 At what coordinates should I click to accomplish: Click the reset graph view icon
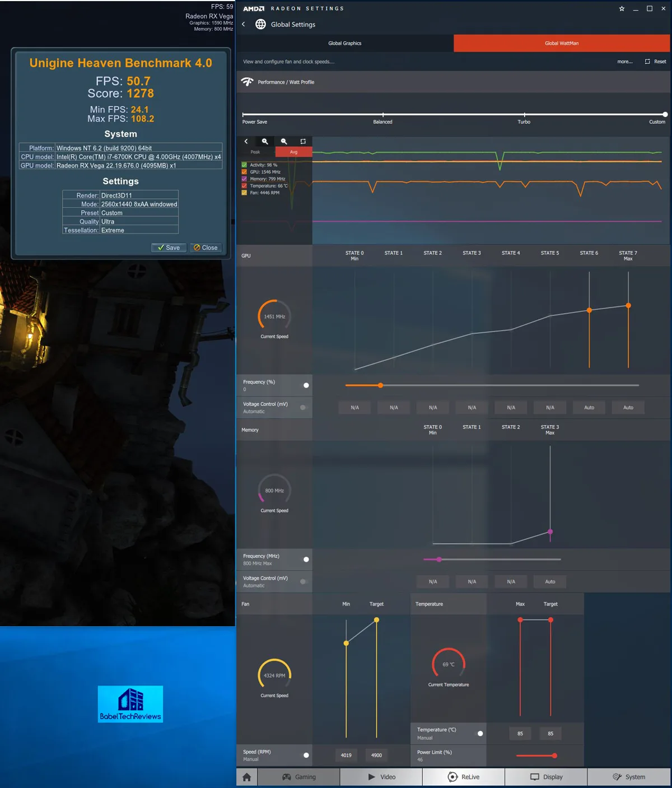(303, 142)
